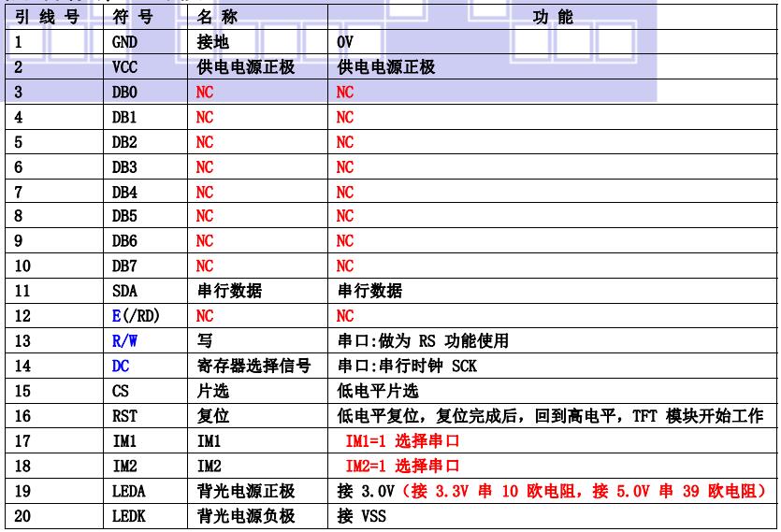
Task: Click the blue R/W symbol
Action: click(x=124, y=340)
